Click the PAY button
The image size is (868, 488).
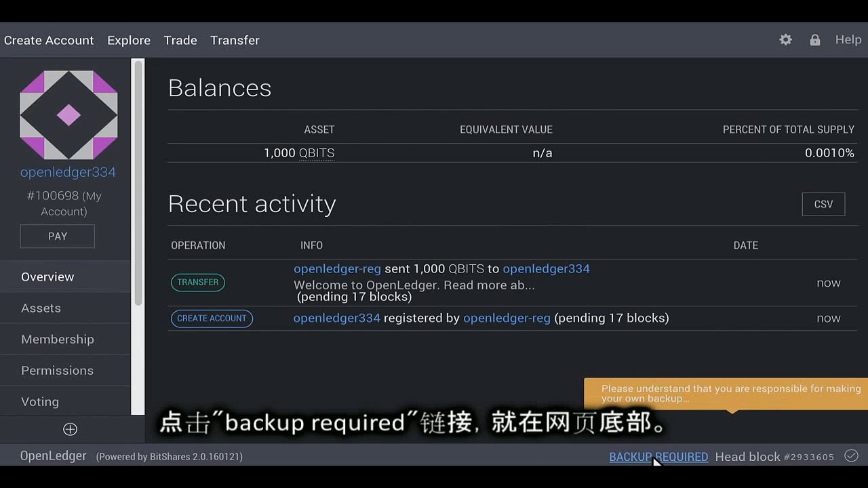tap(58, 236)
